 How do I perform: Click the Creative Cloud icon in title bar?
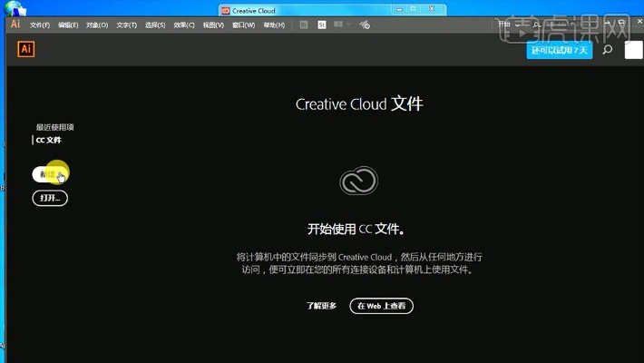coord(226,9)
